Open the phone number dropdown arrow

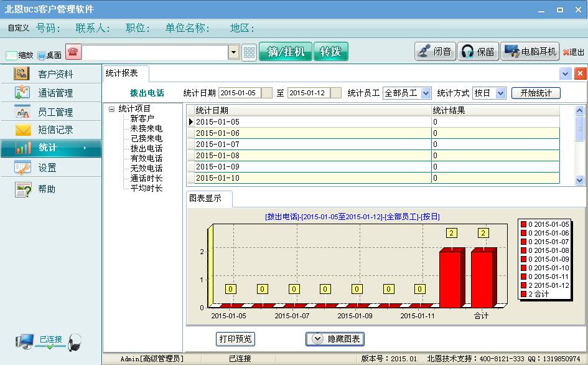click(x=233, y=52)
